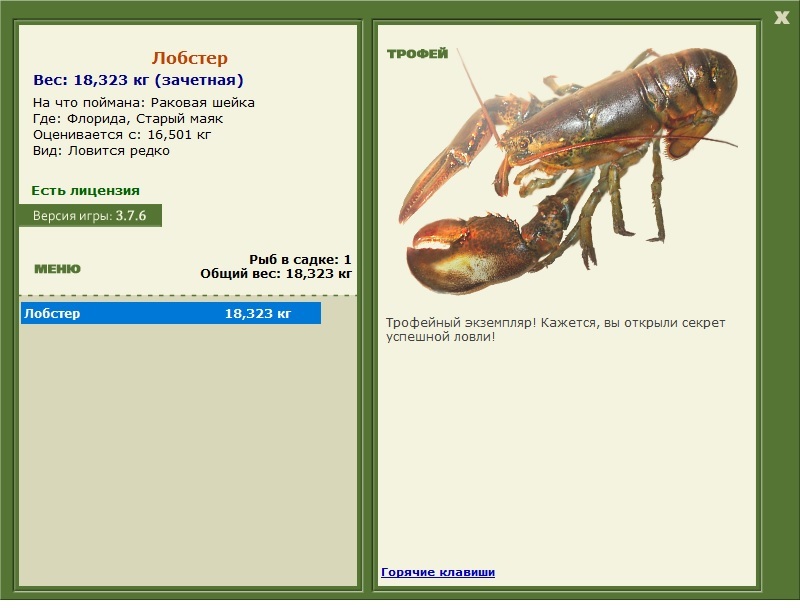Click 'Общий вес: 18,323 кг' text
Screen dimensions: 800x614
(276, 274)
